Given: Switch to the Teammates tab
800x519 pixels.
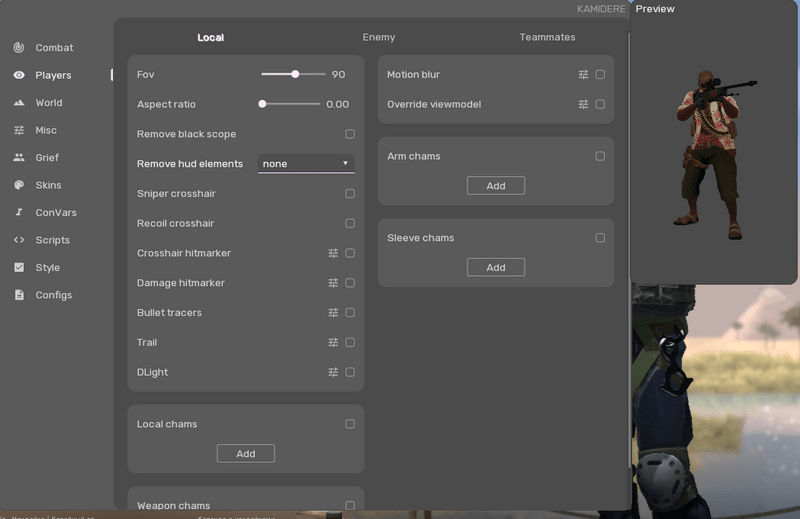Looking at the screenshot, I should (547, 37).
